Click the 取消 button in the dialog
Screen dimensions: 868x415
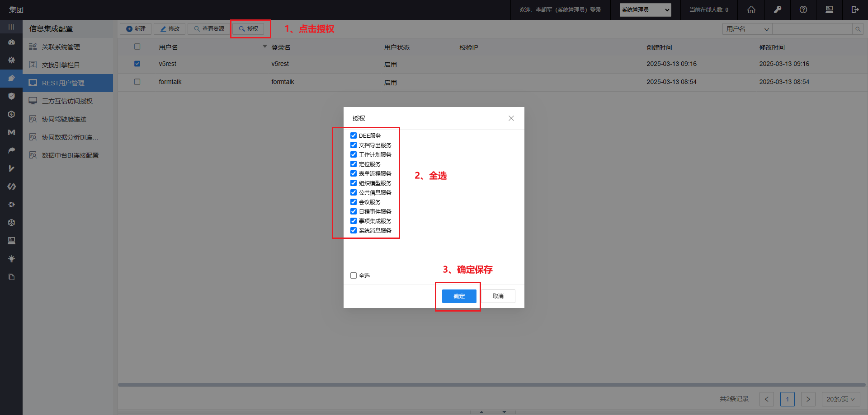pos(498,296)
